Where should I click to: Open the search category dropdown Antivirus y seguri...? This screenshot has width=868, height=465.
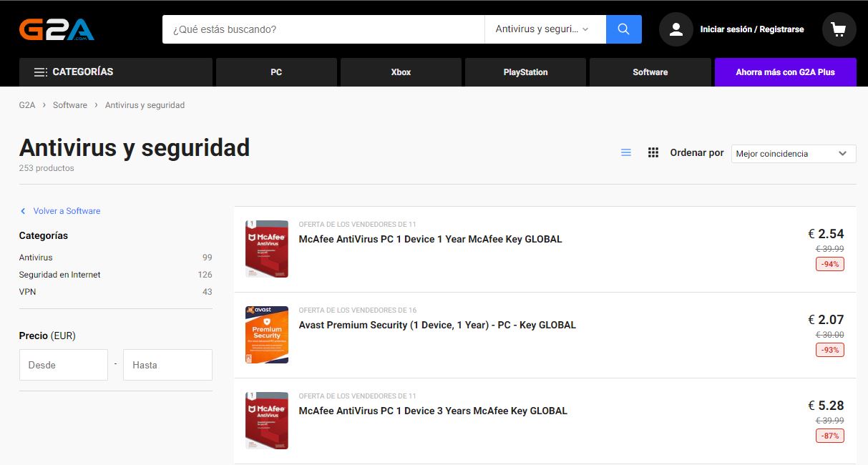545,29
